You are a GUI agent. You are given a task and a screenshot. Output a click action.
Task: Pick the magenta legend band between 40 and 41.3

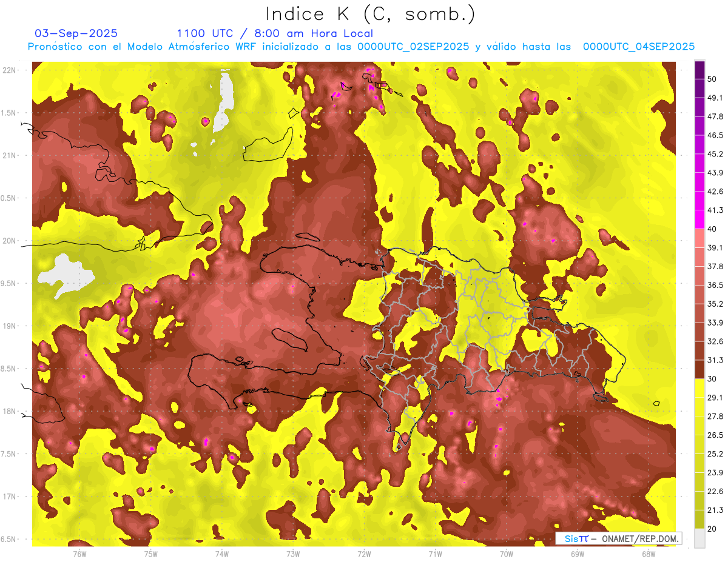click(x=699, y=219)
